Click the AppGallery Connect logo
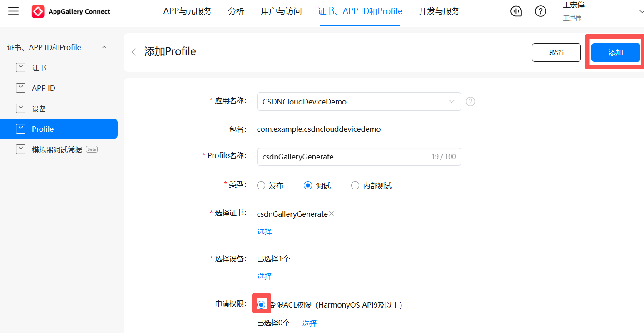 (x=71, y=12)
